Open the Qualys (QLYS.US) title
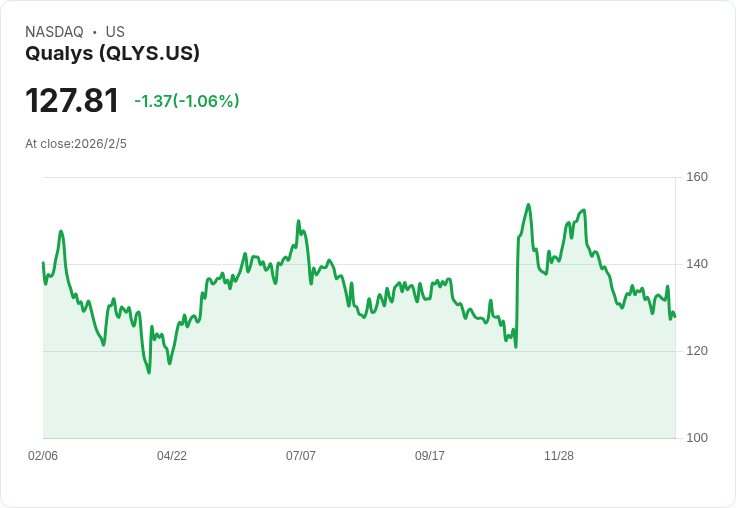 (112, 53)
